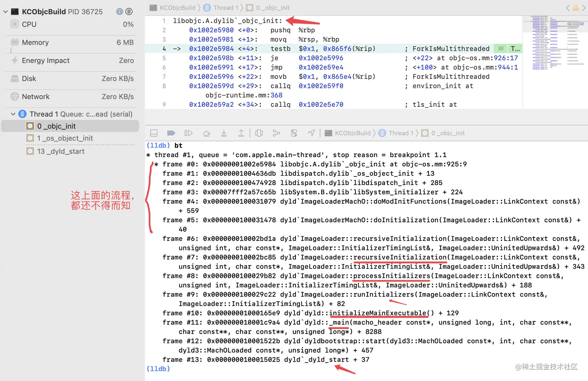Continue program execution in the debug bar

click(x=189, y=133)
